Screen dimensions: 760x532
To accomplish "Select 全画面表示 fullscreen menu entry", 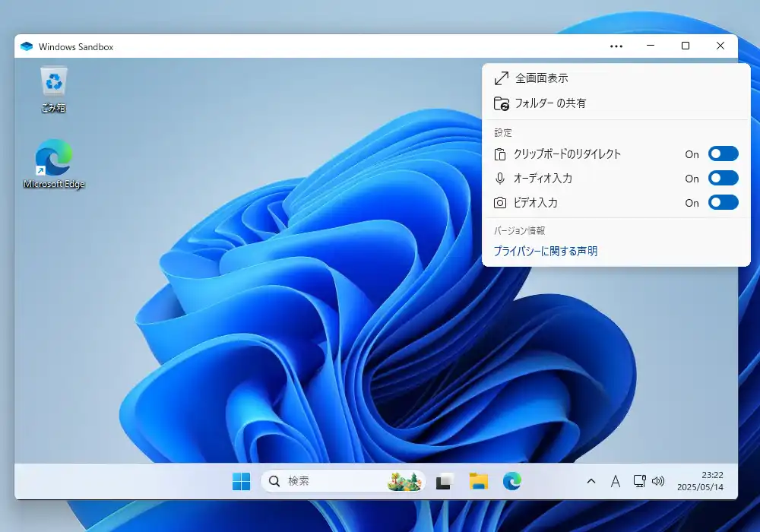I will tap(616, 78).
